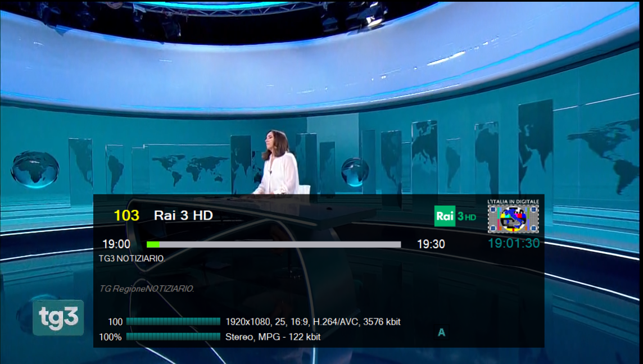Click the 19:01:30 clock display
This screenshot has height=364, width=643.
tap(514, 243)
